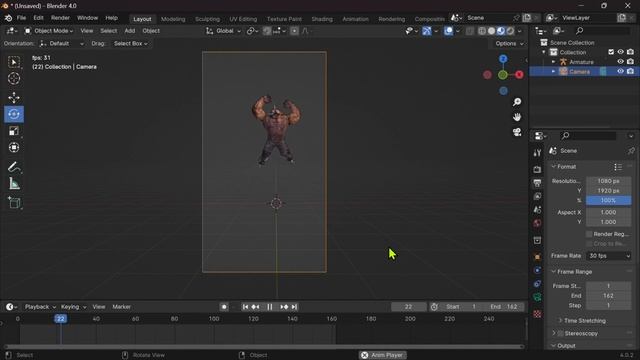Open the viewport Select menu

tap(109, 31)
